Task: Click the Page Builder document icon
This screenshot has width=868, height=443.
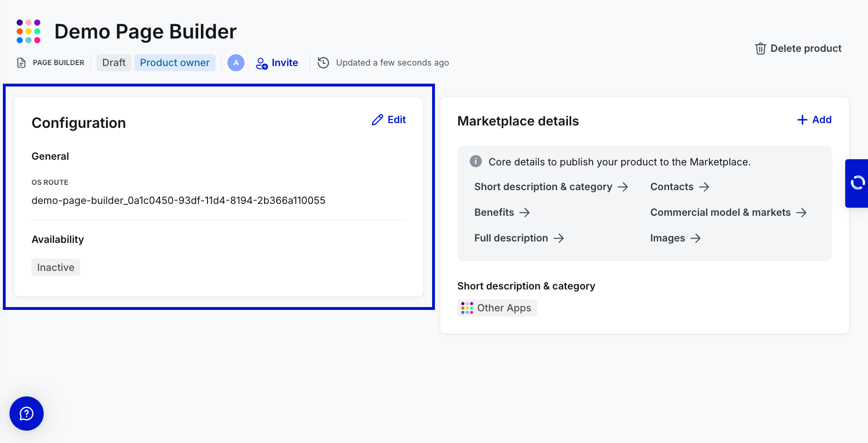Action: point(21,63)
